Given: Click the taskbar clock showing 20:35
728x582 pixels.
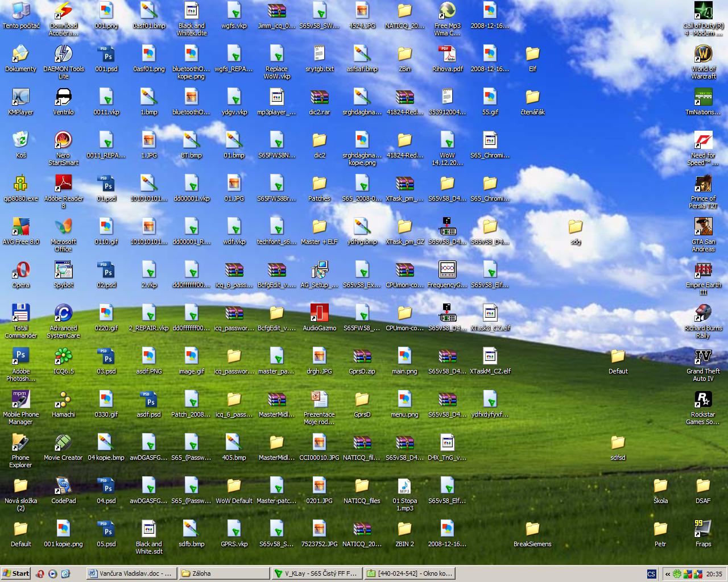Looking at the screenshot, I should [714, 574].
